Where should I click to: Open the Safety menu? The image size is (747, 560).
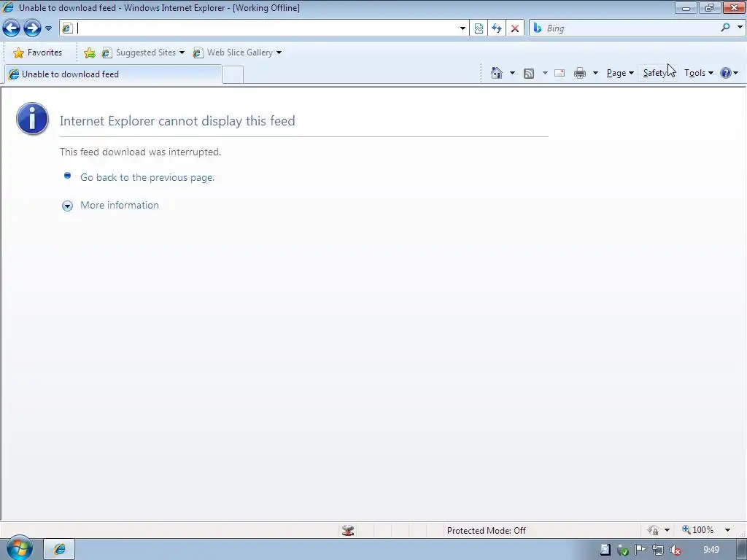(657, 73)
